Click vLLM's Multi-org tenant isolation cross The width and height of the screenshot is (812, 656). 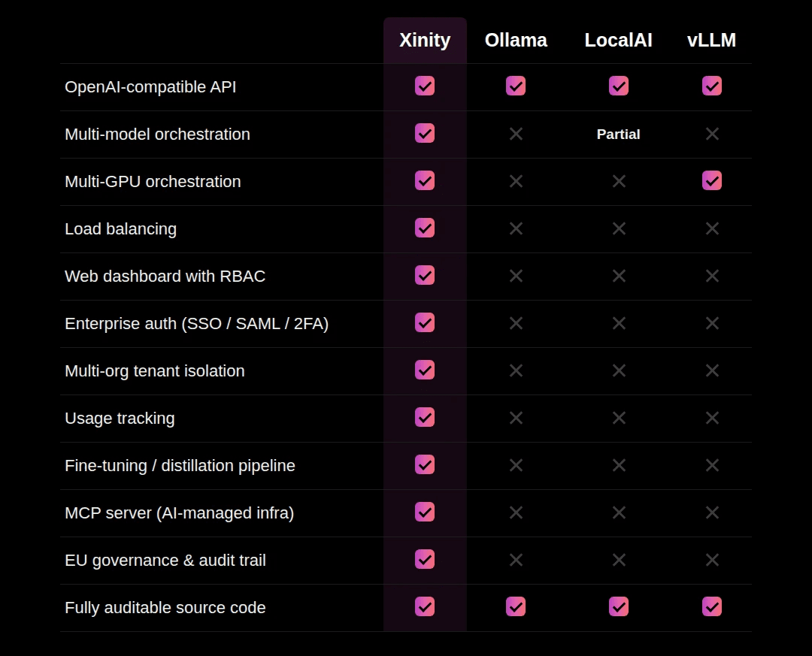(712, 370)
